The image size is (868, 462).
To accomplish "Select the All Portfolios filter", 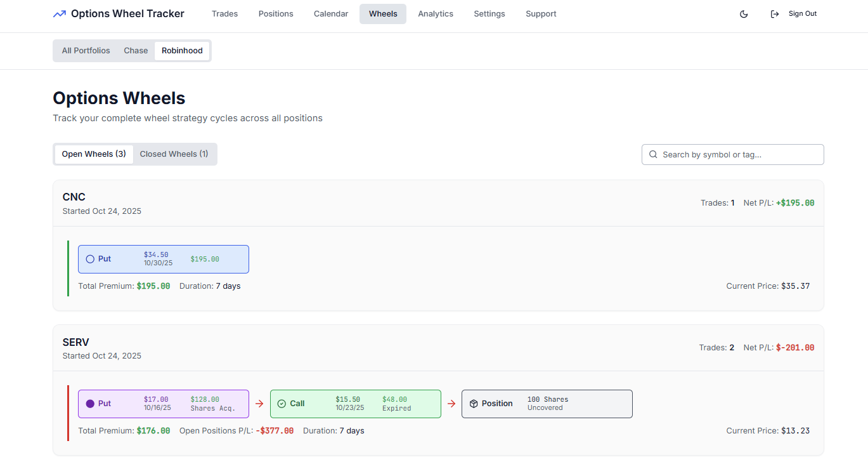I will [x=85, y=50].
